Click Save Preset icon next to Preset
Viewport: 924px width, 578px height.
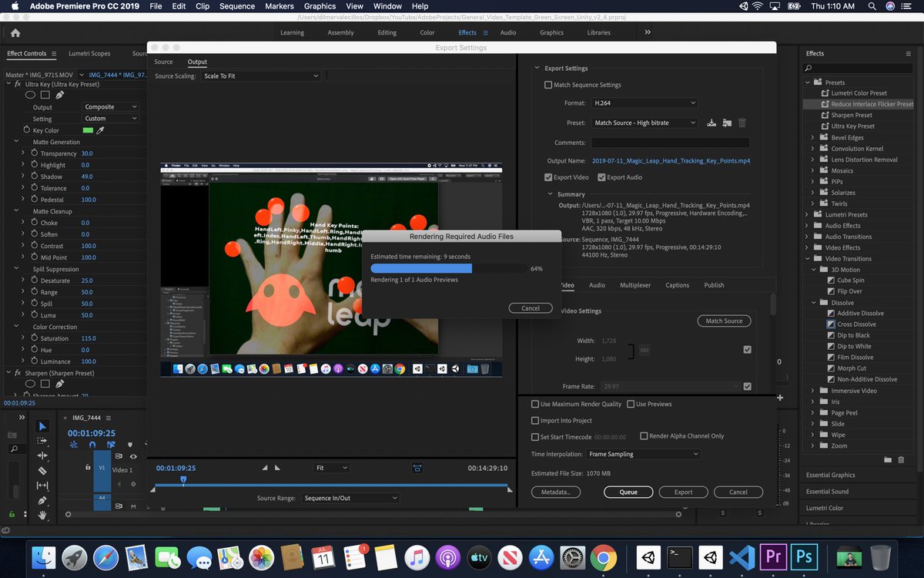(x=711, y=123)
